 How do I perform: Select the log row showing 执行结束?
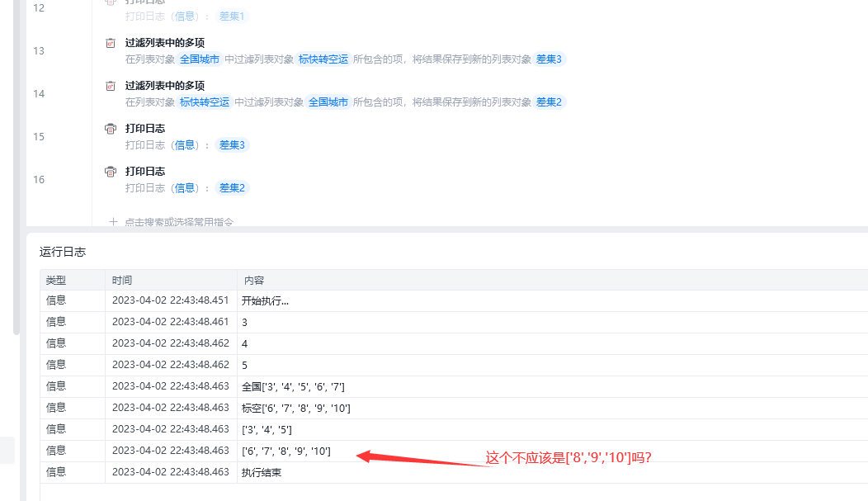(x=454, y=472)
